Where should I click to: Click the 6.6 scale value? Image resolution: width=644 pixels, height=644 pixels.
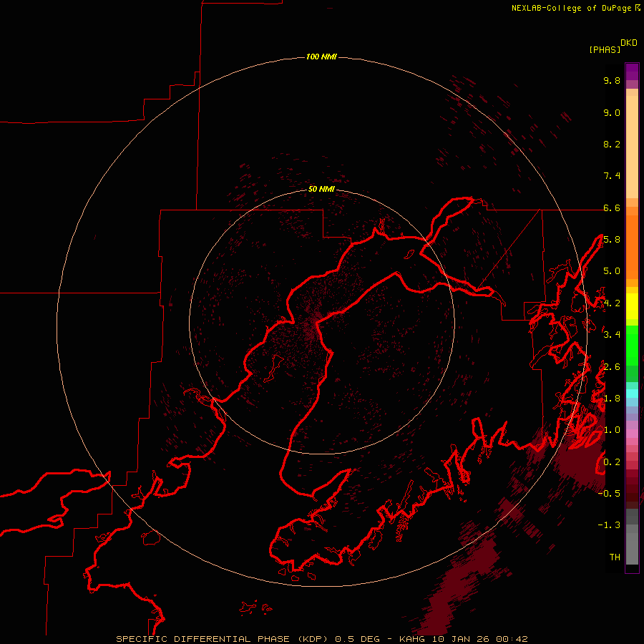[x=612, y=208]
